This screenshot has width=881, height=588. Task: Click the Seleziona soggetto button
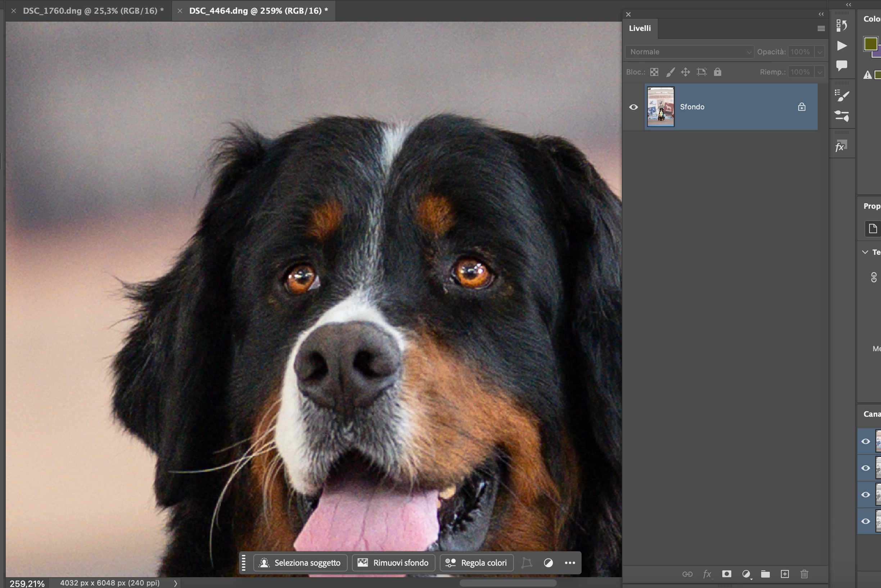[301, 562]
